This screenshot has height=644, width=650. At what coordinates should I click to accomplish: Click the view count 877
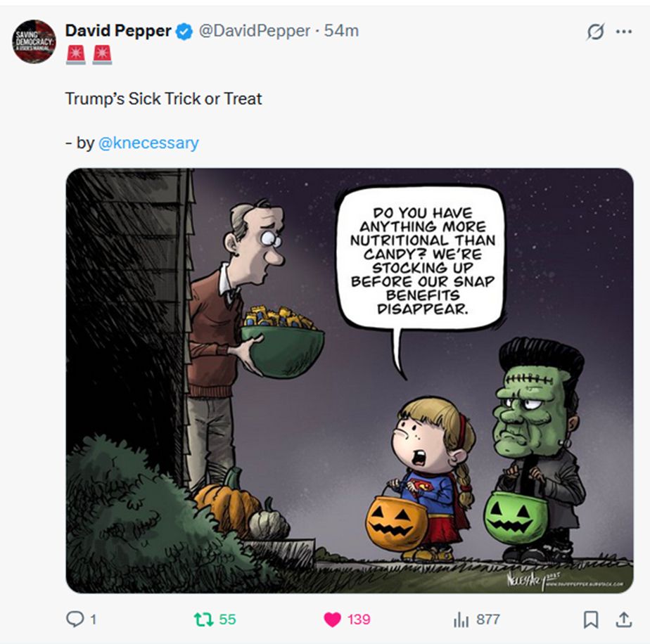pos(488,619)
